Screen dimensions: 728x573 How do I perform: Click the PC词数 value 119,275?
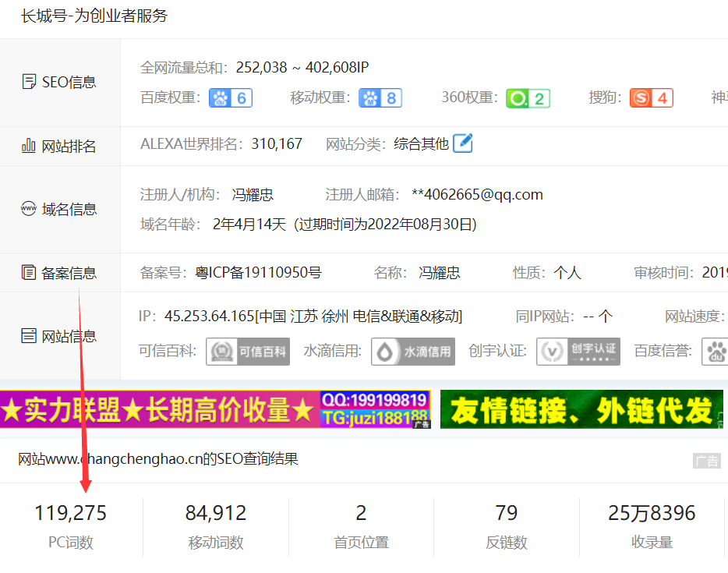point(71,513)
